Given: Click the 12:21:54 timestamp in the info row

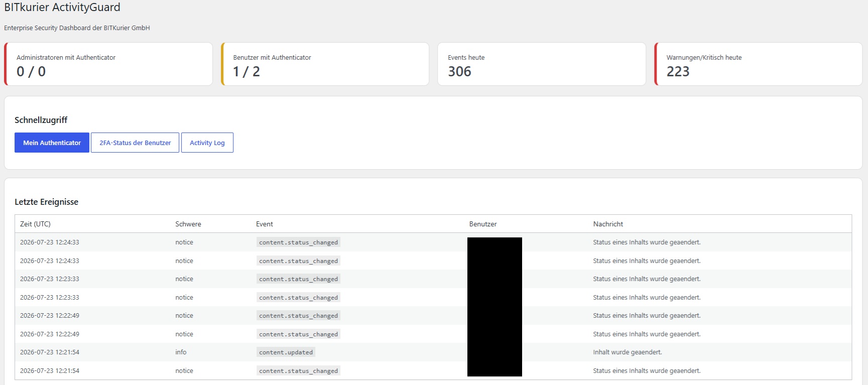Looking at the screenshot, I should 50,352.
